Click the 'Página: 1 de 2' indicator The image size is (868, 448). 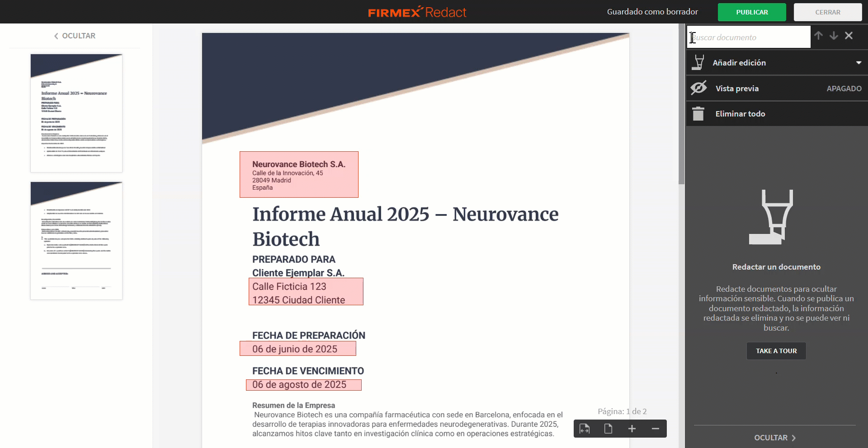pyautogui.click(x=622, y=411)
